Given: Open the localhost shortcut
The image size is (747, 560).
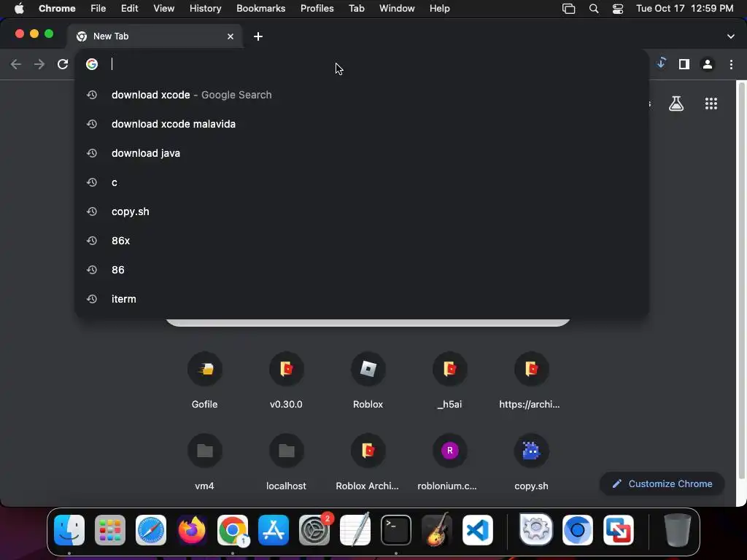Looking at the screenshot, I should [x=286, y=462].
